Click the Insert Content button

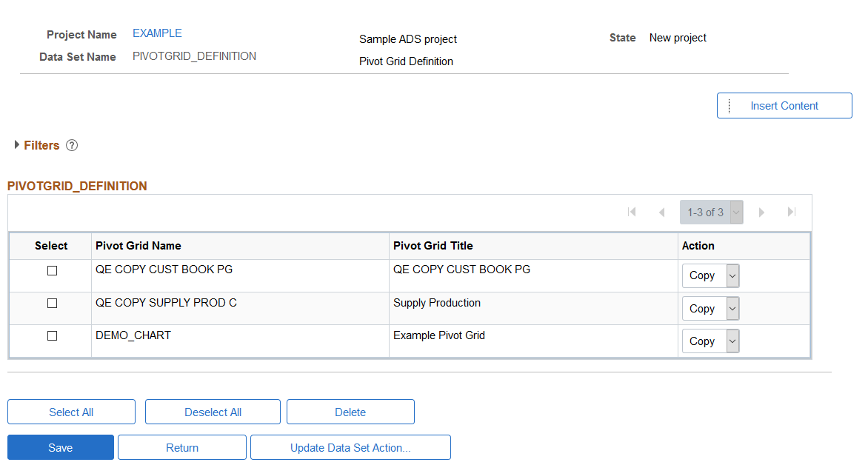coord(784,106)
